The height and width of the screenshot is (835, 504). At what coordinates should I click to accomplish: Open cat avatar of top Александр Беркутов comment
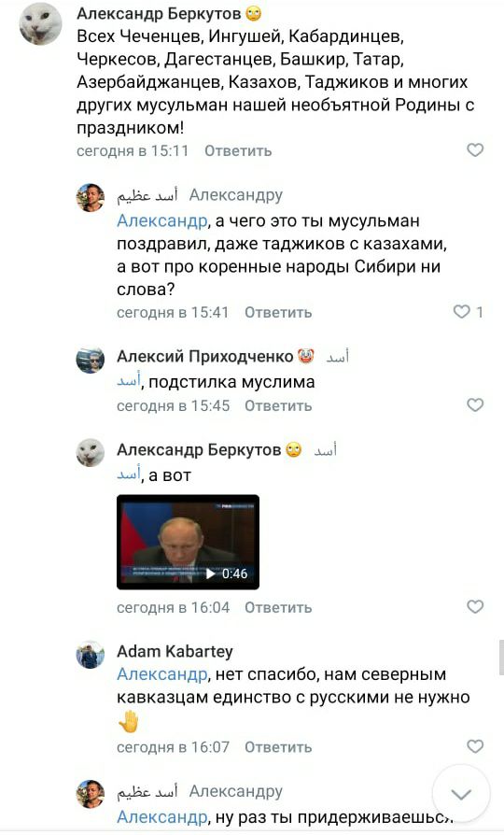click(40, 24)
